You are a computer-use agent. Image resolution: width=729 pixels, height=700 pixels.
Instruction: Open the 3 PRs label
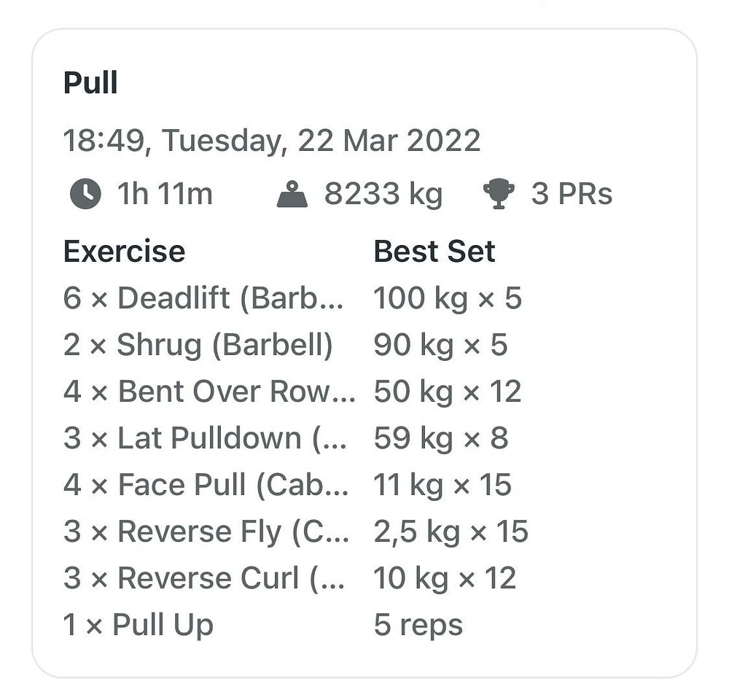572,193
